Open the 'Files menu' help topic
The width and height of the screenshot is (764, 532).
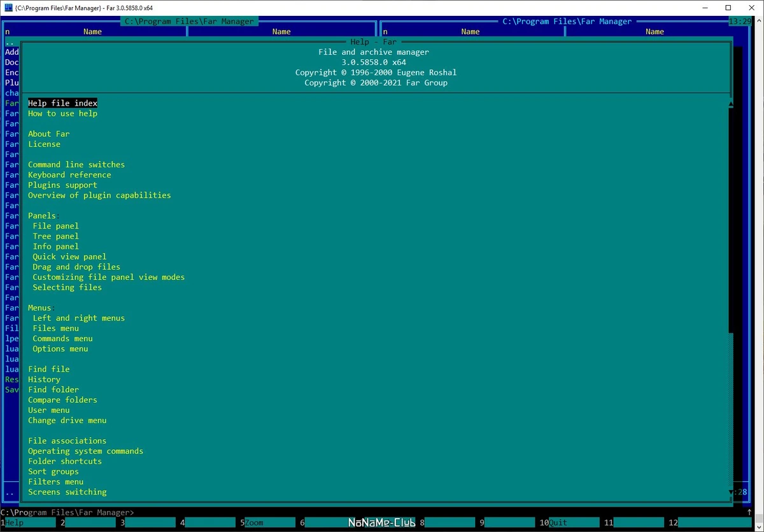55,328
